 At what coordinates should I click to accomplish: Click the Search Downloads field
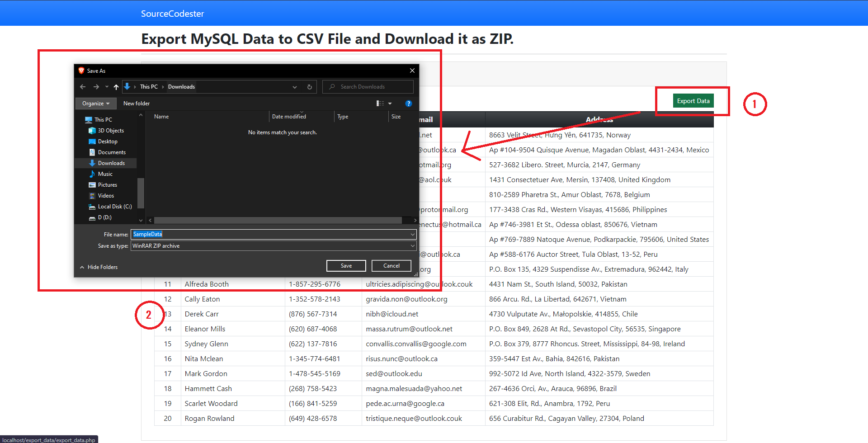(368, 87)
